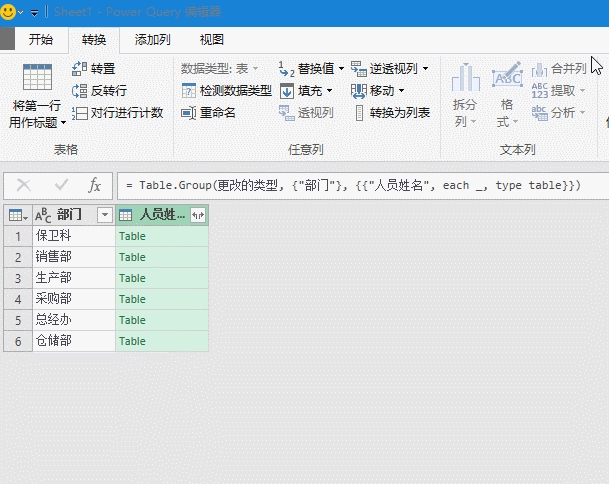Select the 仓储部 cell
The height and width of the screenshot is (484, 609).
click(74, 341)
